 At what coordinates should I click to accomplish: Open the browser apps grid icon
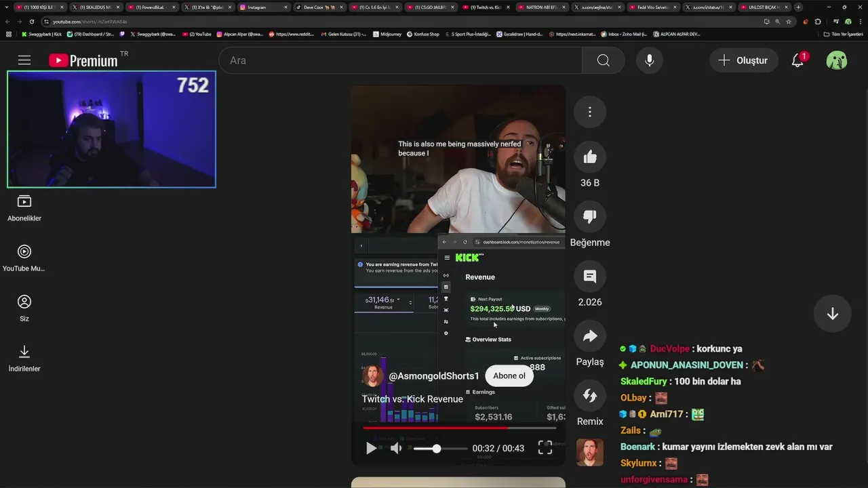click(x=8, y=34)
